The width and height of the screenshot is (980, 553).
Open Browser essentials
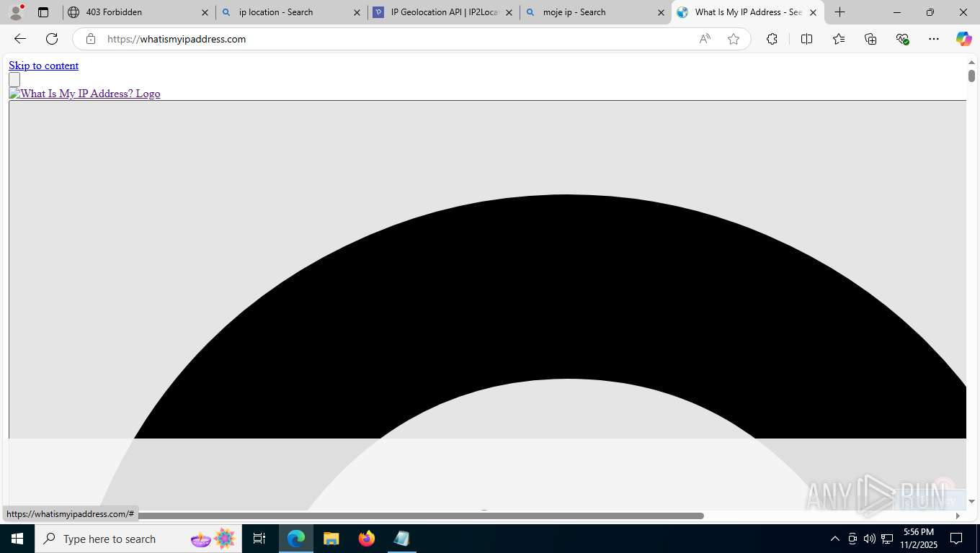(902, 39)
